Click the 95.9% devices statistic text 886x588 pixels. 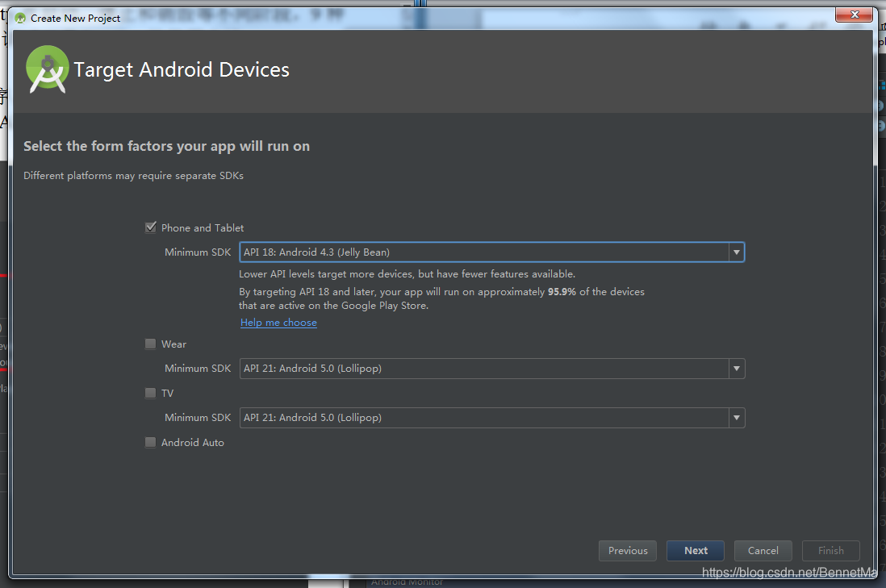point(562,292)
